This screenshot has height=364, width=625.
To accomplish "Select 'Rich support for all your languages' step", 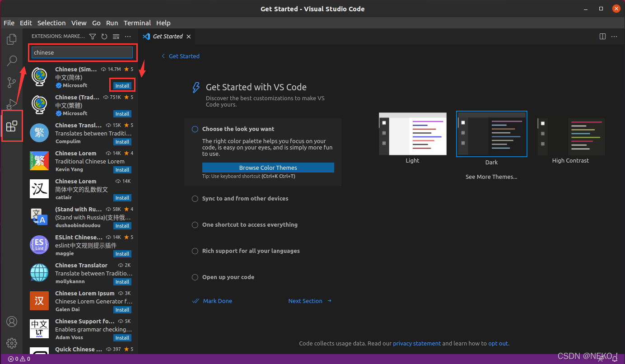I will [x=246, y=251].
